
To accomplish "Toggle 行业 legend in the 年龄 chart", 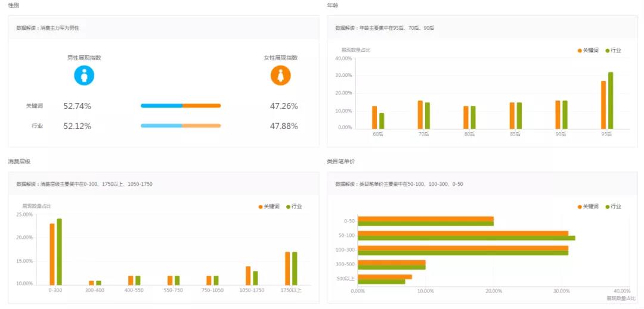I will [x=613, y=51].
